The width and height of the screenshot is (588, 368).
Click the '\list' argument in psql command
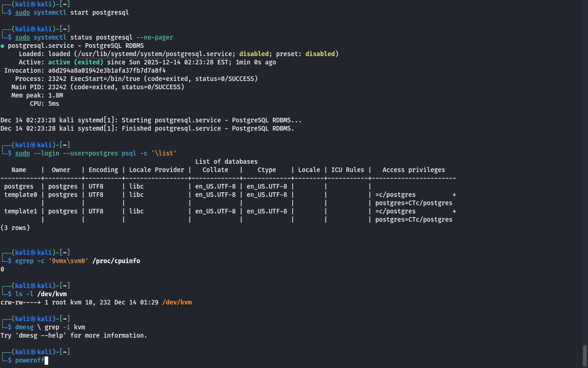tap(164, 153)
